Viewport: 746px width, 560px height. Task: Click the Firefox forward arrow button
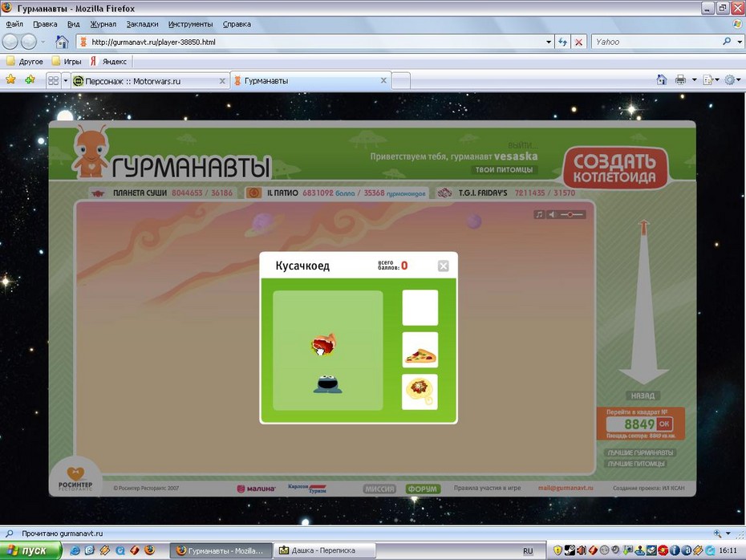(29, 42)
